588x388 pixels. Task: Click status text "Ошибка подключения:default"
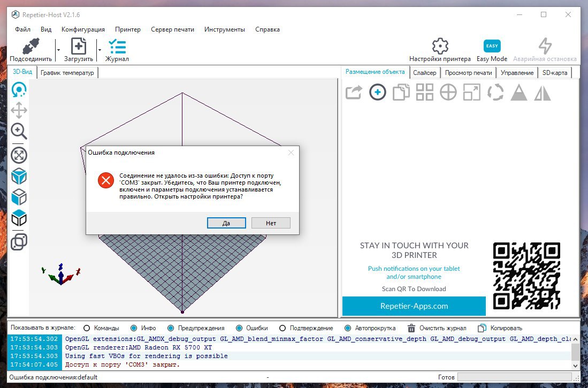pyautogui.click(x=54, y=377)
